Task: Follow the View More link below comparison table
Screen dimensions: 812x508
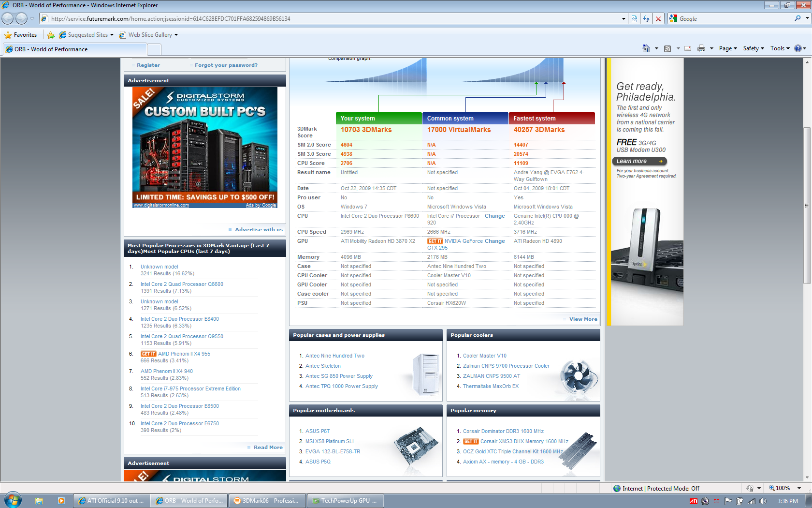Action: coord(583,319)
